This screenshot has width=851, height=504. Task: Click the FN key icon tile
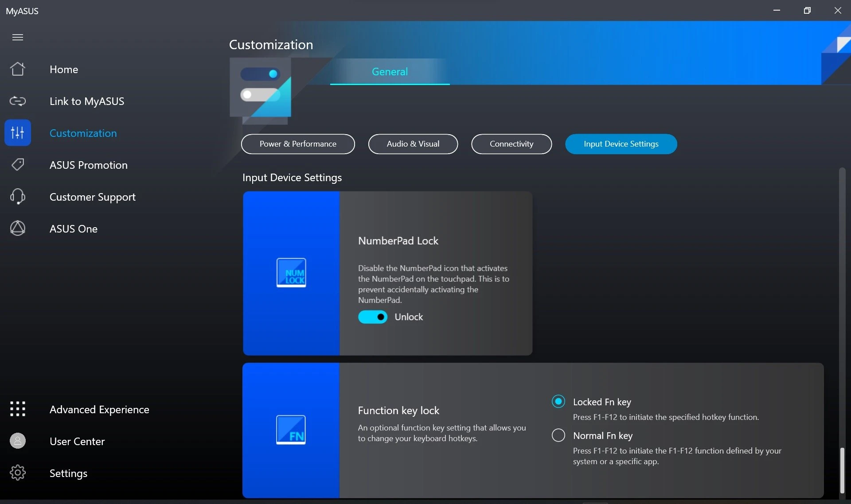pyautogui.click(x=291, y=430)
